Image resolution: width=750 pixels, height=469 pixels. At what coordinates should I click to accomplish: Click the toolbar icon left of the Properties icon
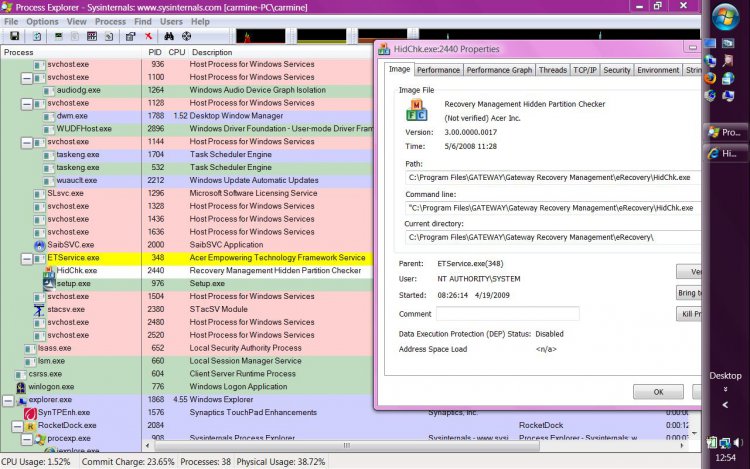tap(109, 36)
